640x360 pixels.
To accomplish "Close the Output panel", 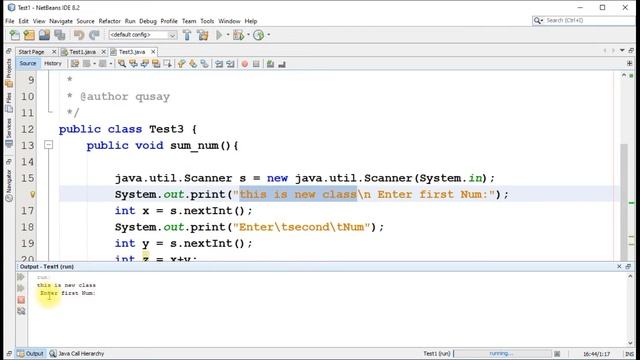I will point(619,267).
